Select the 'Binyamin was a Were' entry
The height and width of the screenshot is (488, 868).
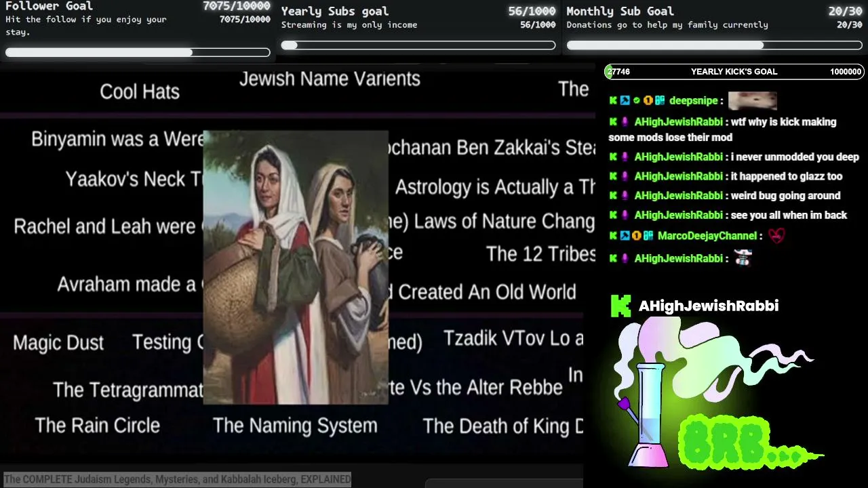point(117,139)
